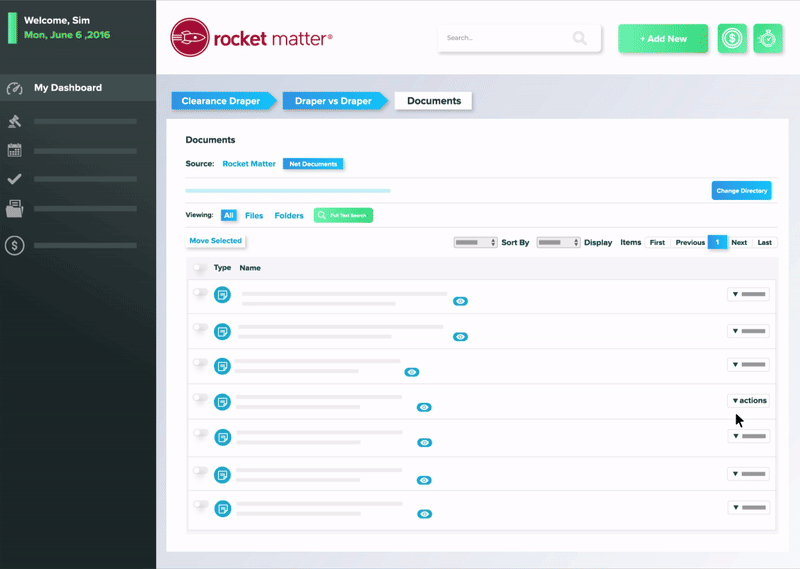Open the folder documents icon in sidebar

14,209
